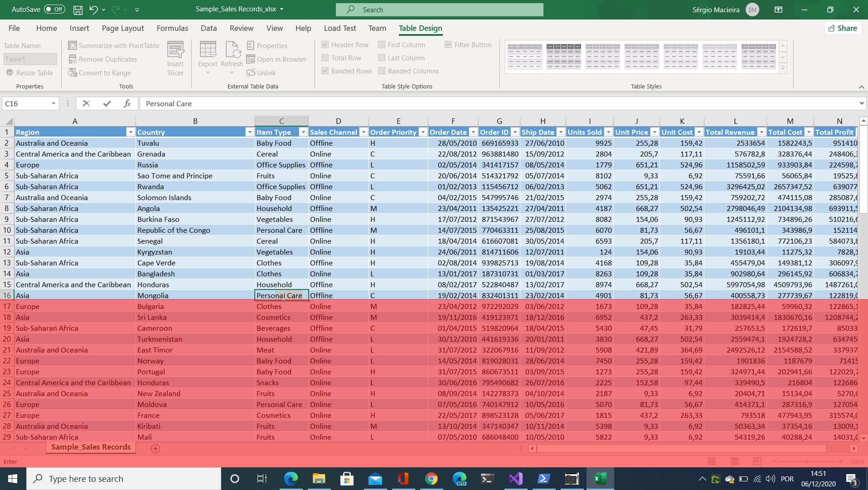The height and width of the screenshot is (490, 868).
Task: Click Open in Browser
Action: 276,59
